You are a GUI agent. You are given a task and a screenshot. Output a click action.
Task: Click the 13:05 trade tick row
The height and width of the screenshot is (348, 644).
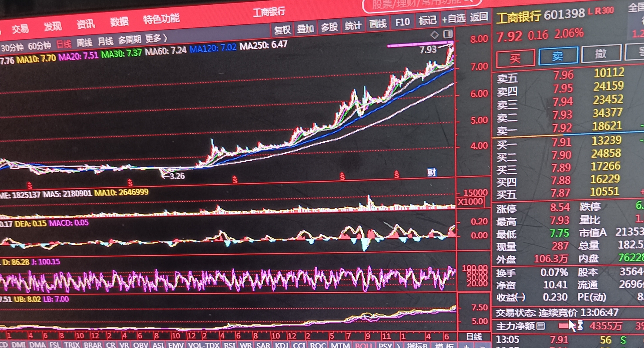coord(568,340)
